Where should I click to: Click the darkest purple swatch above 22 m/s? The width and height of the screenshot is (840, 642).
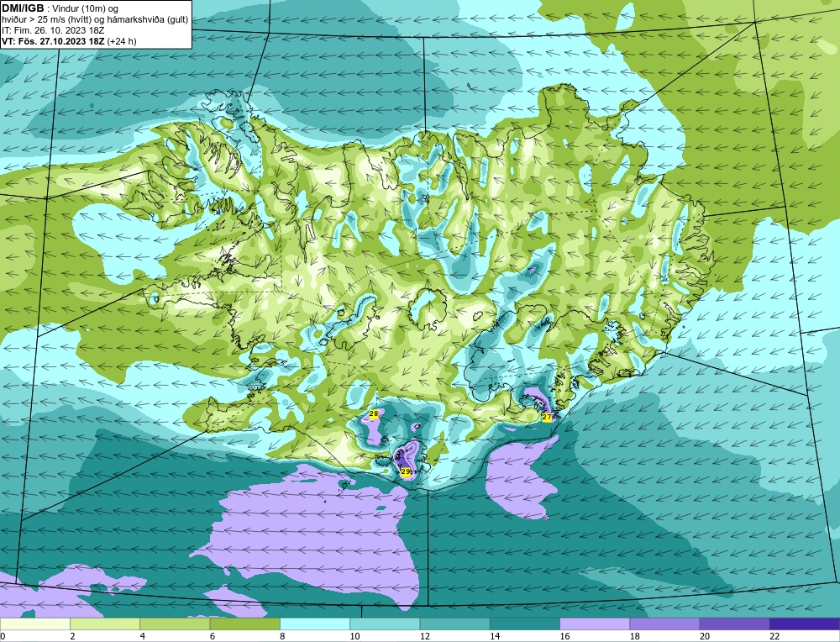pyautogui.click(x=805, y=624)
